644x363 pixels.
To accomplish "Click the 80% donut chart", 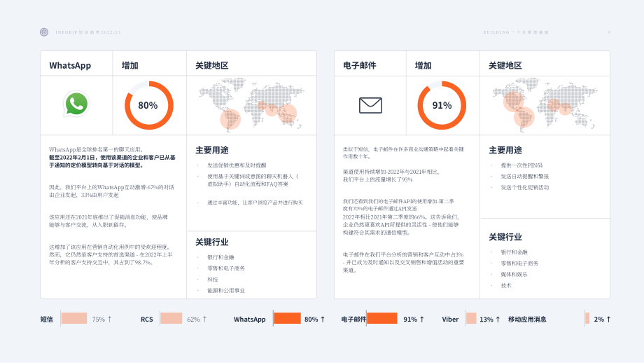I will [x=148, y=105].
